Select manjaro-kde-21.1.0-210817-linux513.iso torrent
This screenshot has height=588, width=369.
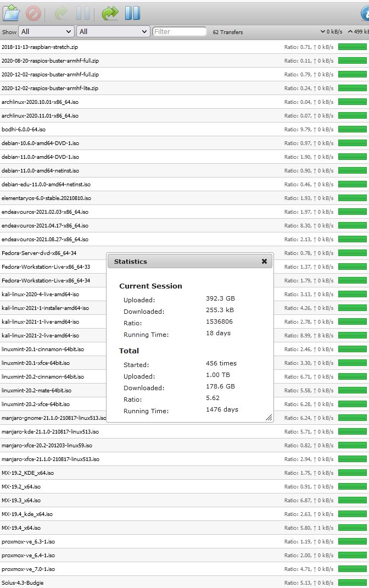pyautogui.click(x=185, y=432)
